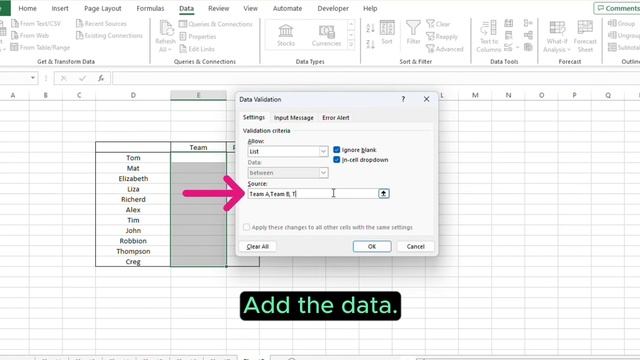Click the formula bar

pos(376,78)
